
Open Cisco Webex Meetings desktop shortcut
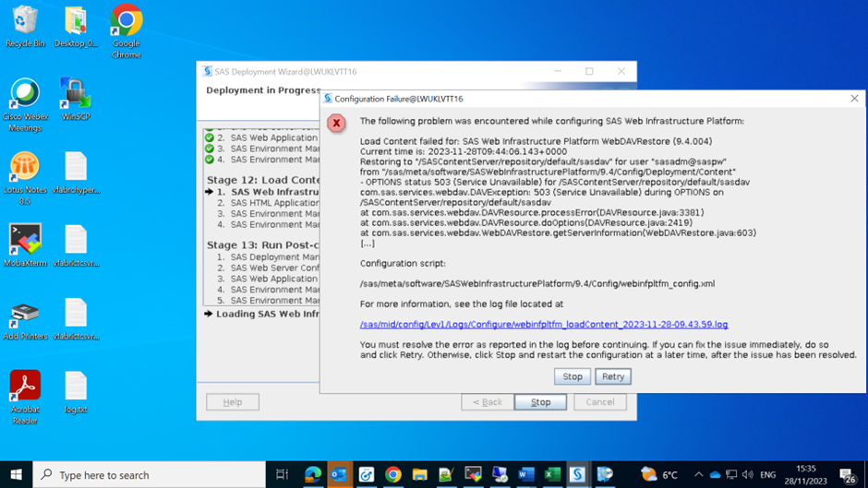(25, 105)
